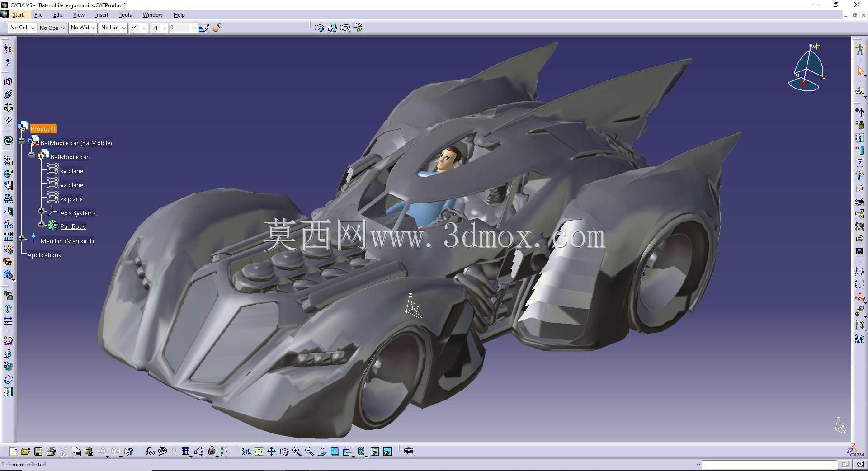Image resolution: width=868 pixels, height=471 pixels.
Task: Open the Edit menu
Action: (x=58, y=15)
